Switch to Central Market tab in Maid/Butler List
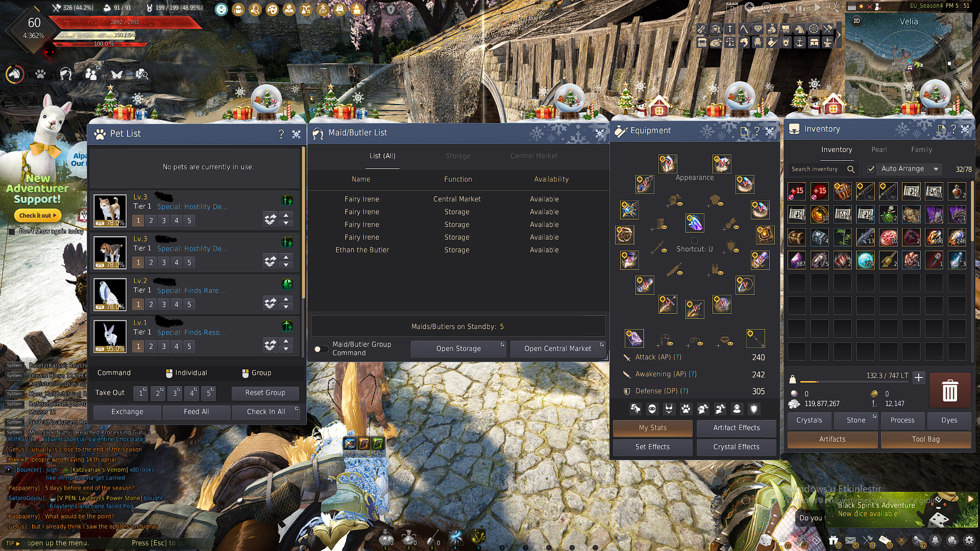This screenshot has width=980, height=551. pos(534,156)
